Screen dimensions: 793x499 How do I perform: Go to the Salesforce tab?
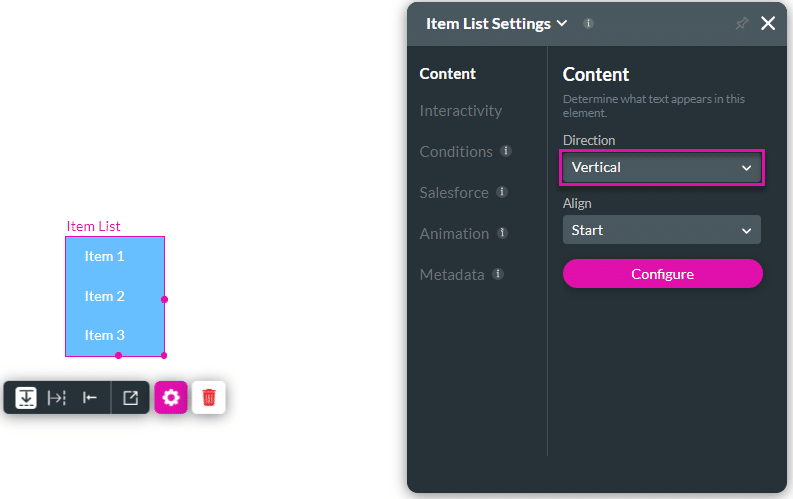454,192
